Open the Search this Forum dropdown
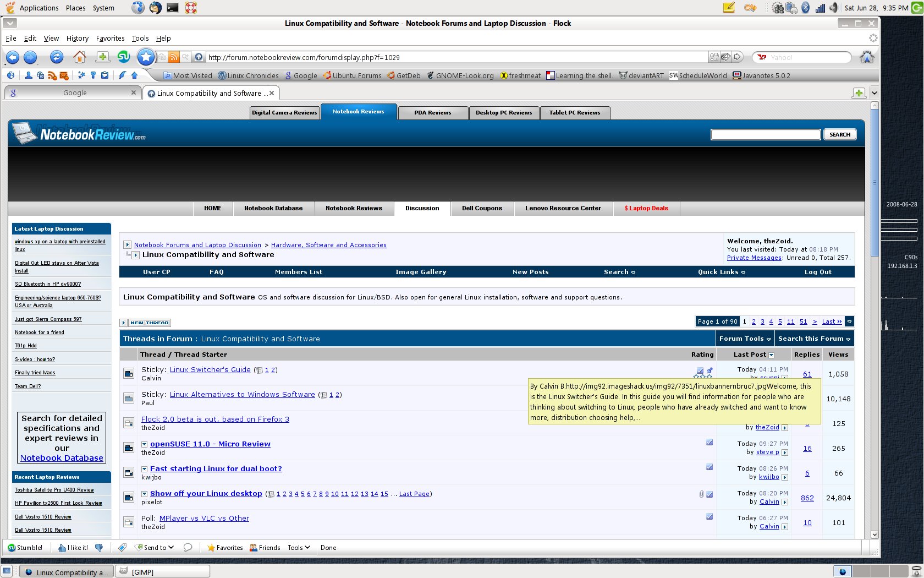924x578 pixels. [x=814, y=339]
